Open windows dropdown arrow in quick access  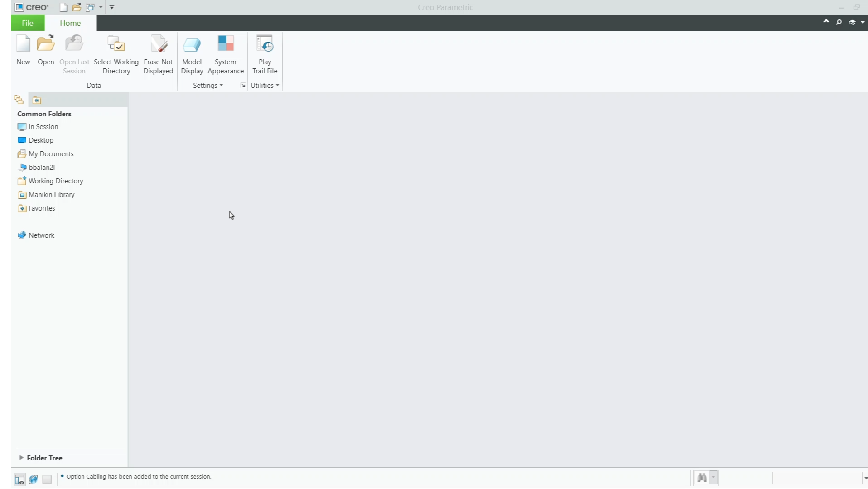(101, 7)
